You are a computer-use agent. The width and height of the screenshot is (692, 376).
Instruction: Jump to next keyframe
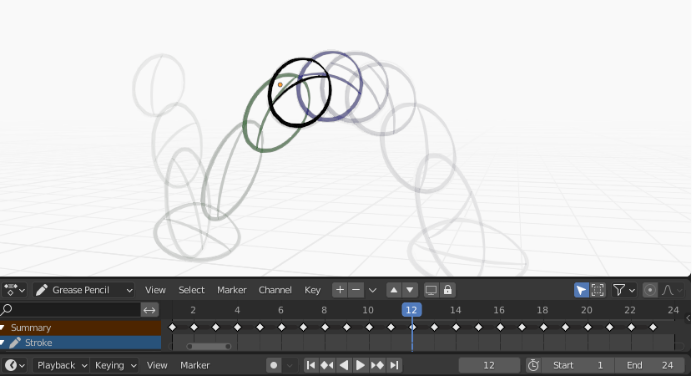377,365
